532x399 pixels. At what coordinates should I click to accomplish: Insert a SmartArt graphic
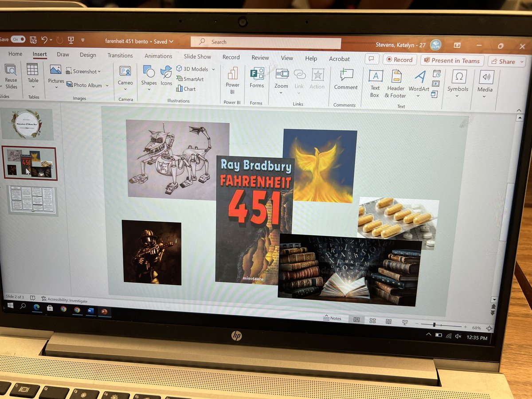[190, 79]
